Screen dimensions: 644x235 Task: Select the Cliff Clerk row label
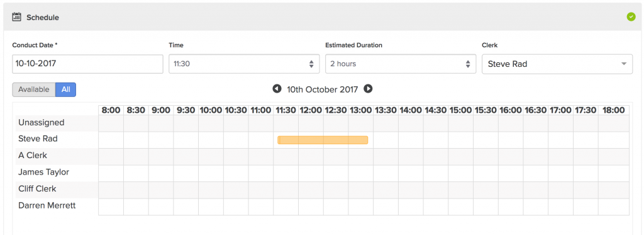point(37,189)
